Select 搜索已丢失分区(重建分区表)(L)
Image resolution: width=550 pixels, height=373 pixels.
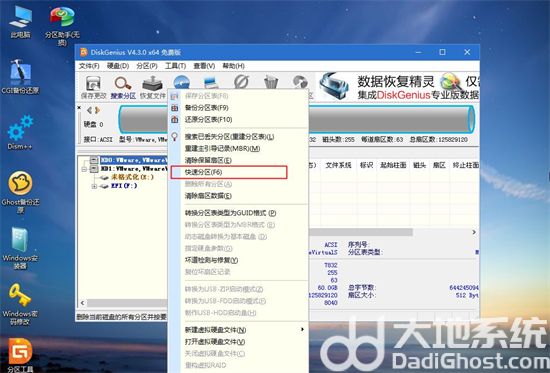click(229, 137)
